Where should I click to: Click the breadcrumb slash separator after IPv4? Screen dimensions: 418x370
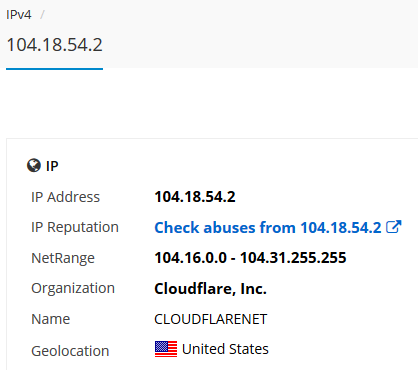pyautogui.click(x=42, y=15)
